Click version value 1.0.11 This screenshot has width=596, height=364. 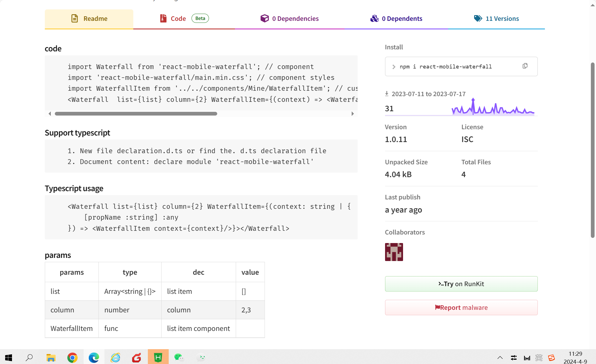pyautogui.click(x=396, y=139)
